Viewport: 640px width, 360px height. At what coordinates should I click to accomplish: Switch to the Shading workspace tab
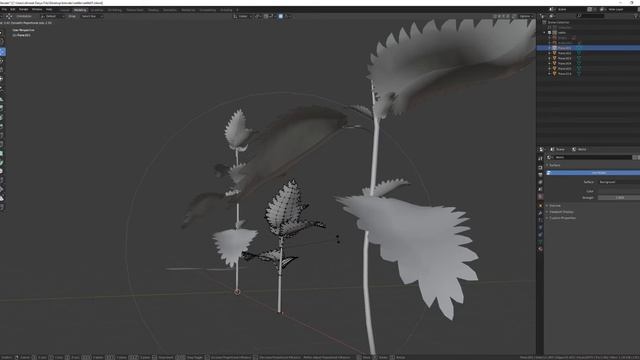[x=153, y=10]
